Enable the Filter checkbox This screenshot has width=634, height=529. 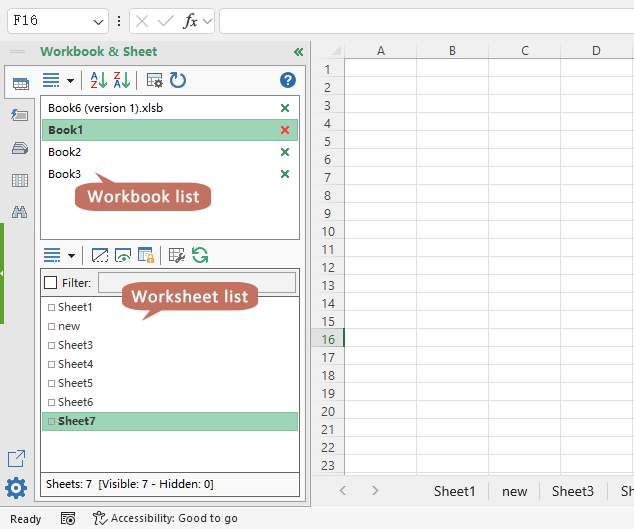pos(51,283)
